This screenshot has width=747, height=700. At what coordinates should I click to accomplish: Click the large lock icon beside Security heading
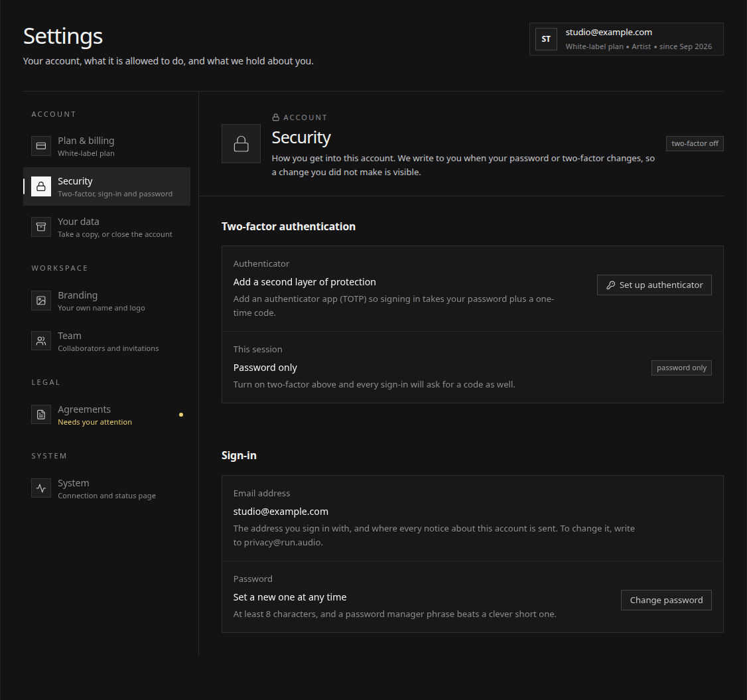click(x=241, y=144)
